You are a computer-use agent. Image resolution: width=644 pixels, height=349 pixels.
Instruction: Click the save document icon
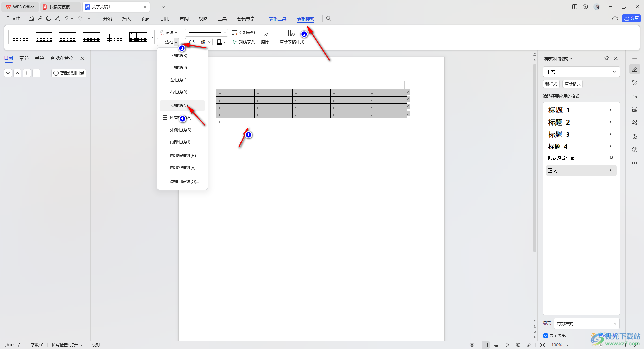(31, 19)
